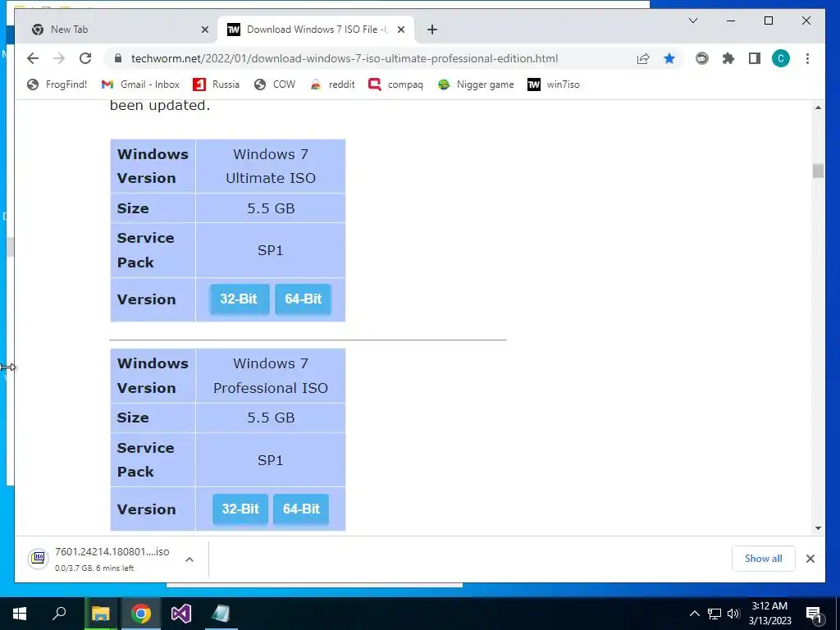
Task: Open the win7iso bookmark
Action: point(554,84)
